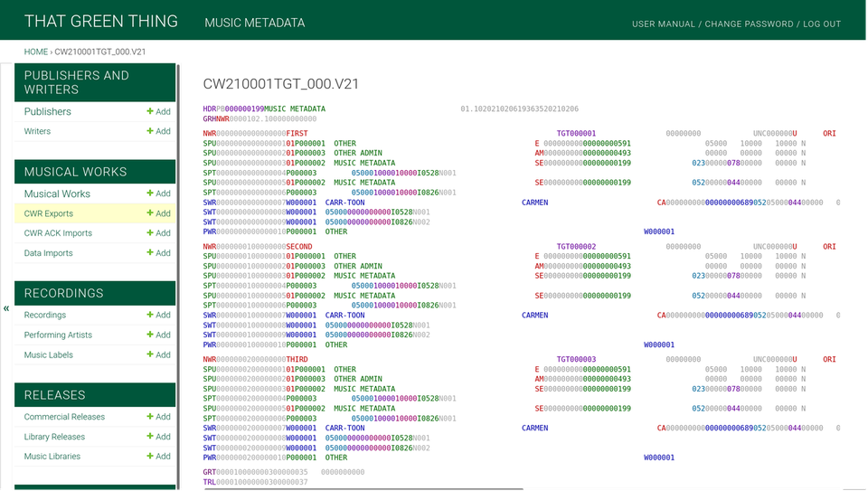Add a new CWR ACK Import
Image resolution: width=868 pixels, height=491 pixels.
click(x=158, y=233)
